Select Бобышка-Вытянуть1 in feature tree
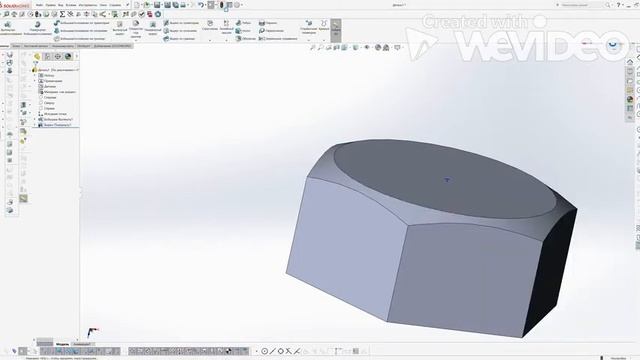 pyautogui.click(x=55, y=120)
